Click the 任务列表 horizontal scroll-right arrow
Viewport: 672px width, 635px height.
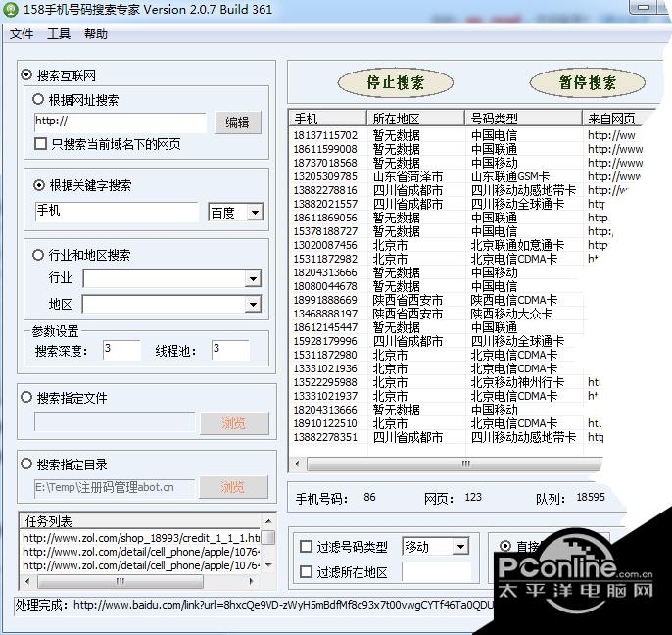click(252, 581)
